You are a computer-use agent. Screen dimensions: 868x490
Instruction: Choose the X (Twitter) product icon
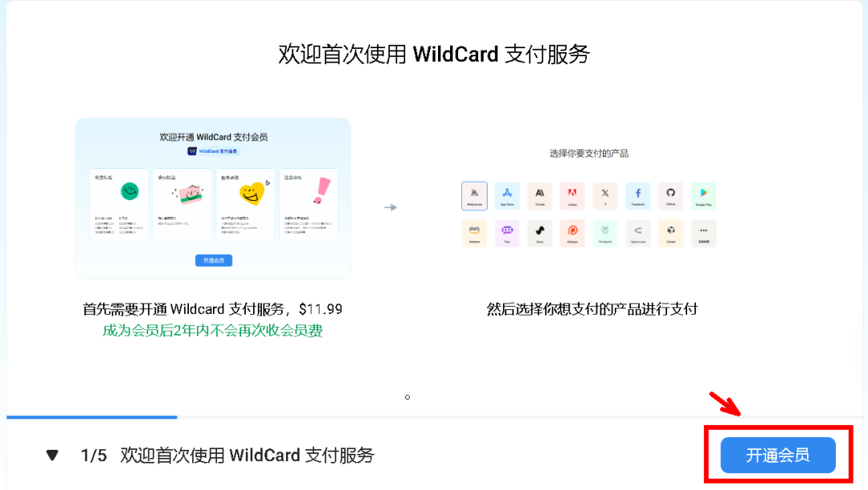coord(605,196)
